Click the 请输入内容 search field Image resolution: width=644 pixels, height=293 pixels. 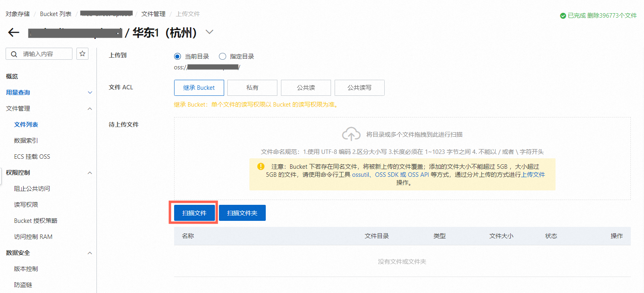[x=39, y=54]
